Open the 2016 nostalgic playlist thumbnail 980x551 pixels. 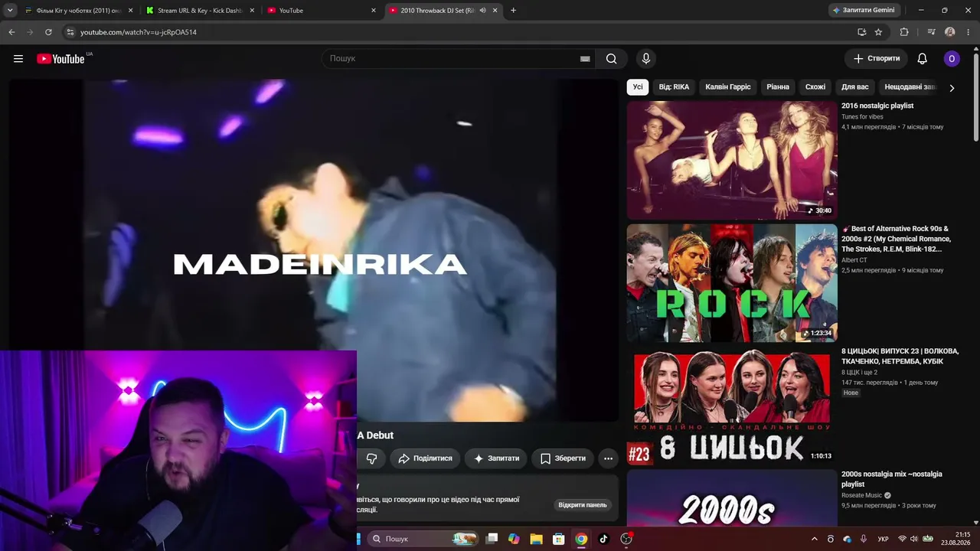tap(732, 161)
